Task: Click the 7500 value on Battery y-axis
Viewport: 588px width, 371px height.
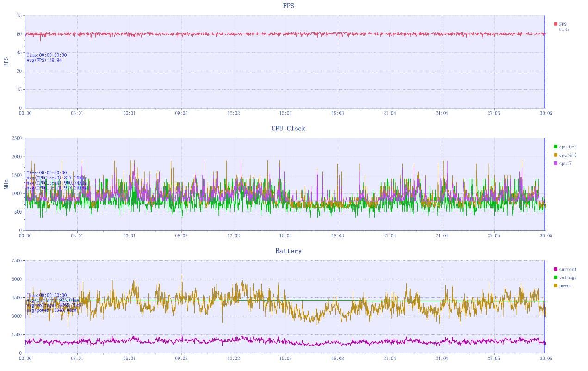Action: coord(17,261)
